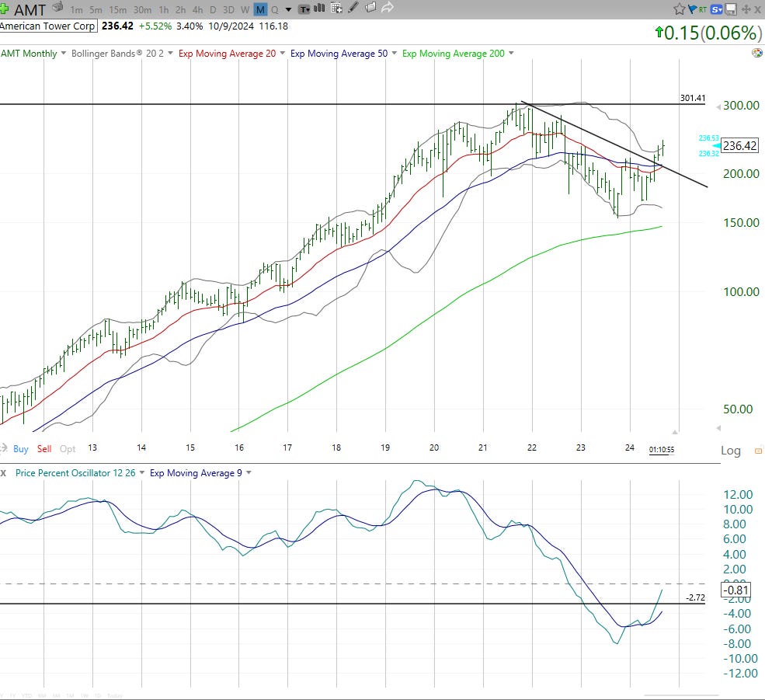This screenshot has height=700, width=765.
Task: Click the green plus add-symbol icon
Action: (4, 9)
